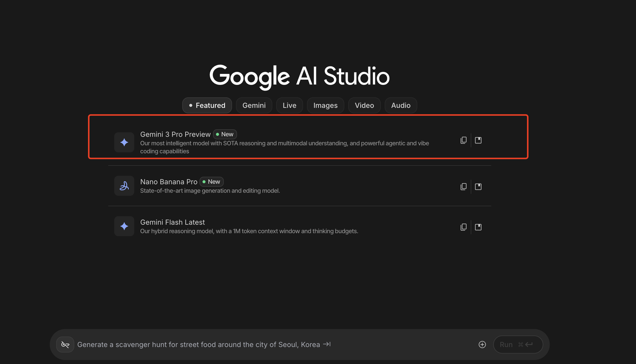Click the Gemini Flash Latest sparkle icon
Image resolution: width=636 pixels, height=364 pixels.
coord(124,226)
